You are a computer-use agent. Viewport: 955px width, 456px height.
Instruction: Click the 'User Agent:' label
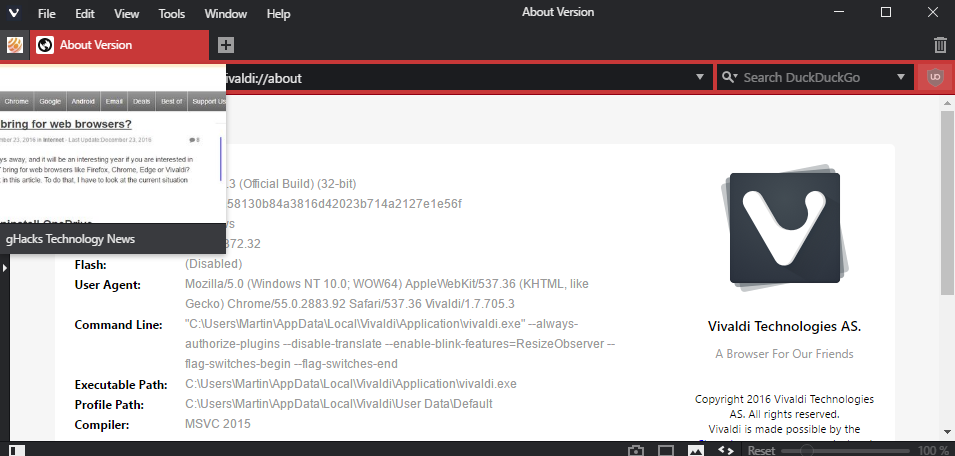coord(108,285)
